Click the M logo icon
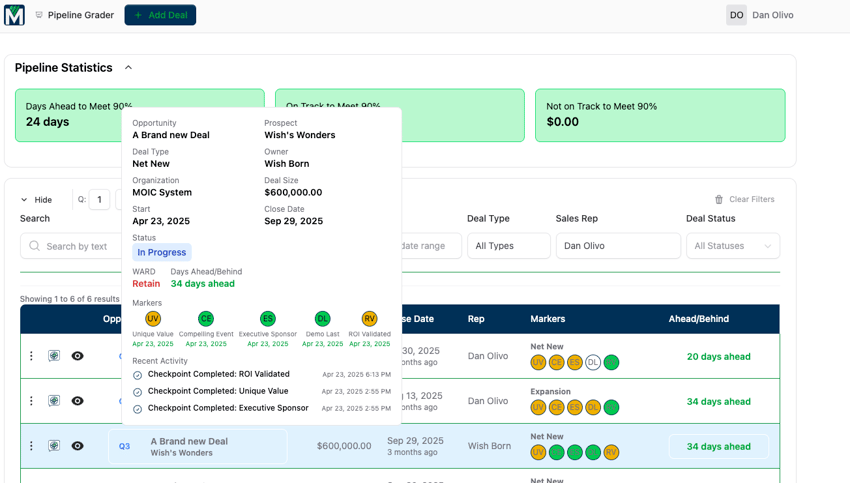The image size is (850, 483). [14, 15]
